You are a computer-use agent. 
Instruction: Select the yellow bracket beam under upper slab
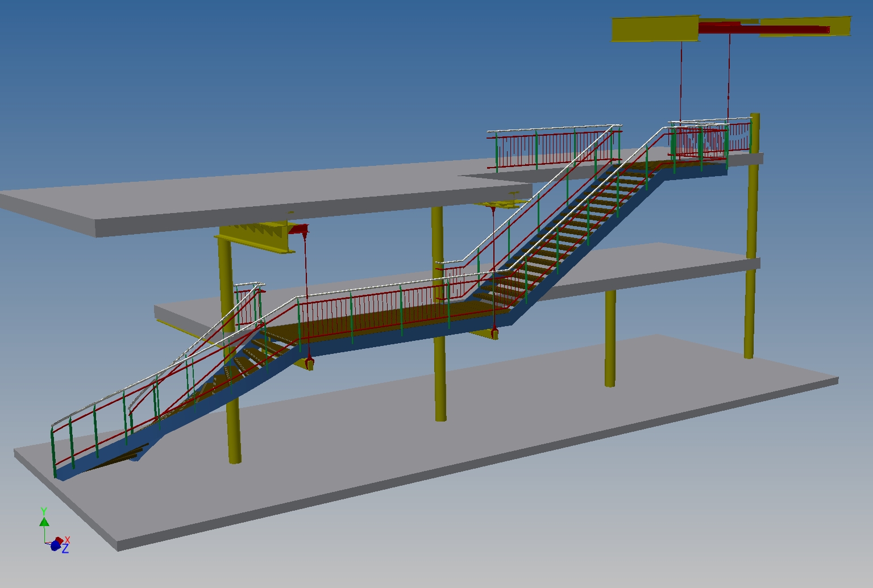[256, 237]
